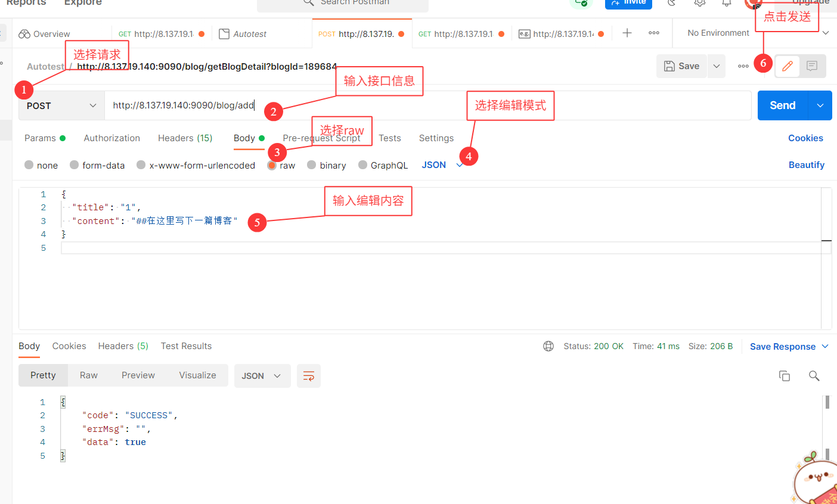Open the Tests tab

click(x=390, y=138)
